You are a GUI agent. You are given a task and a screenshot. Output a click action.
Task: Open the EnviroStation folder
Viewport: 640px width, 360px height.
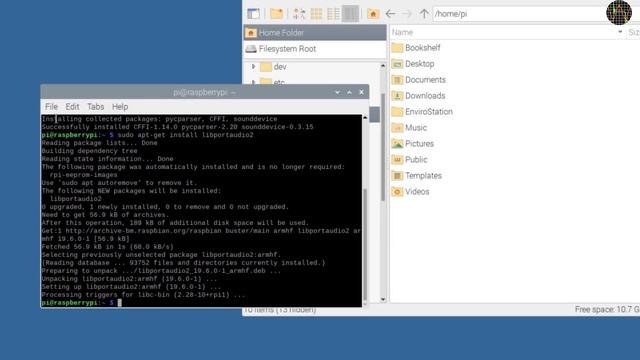[x=422, y=111]
